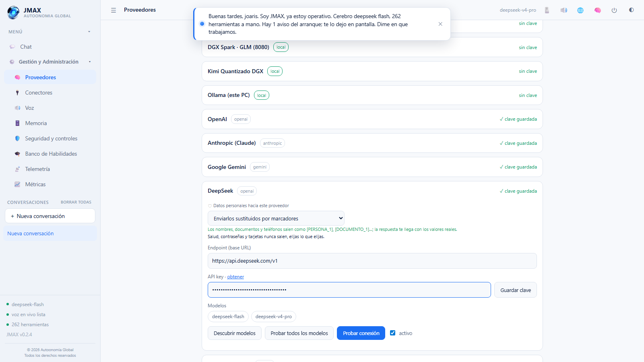644x362 pixels.
Task: Collapse the Gestión y Administración group
Action: point(90,62)
